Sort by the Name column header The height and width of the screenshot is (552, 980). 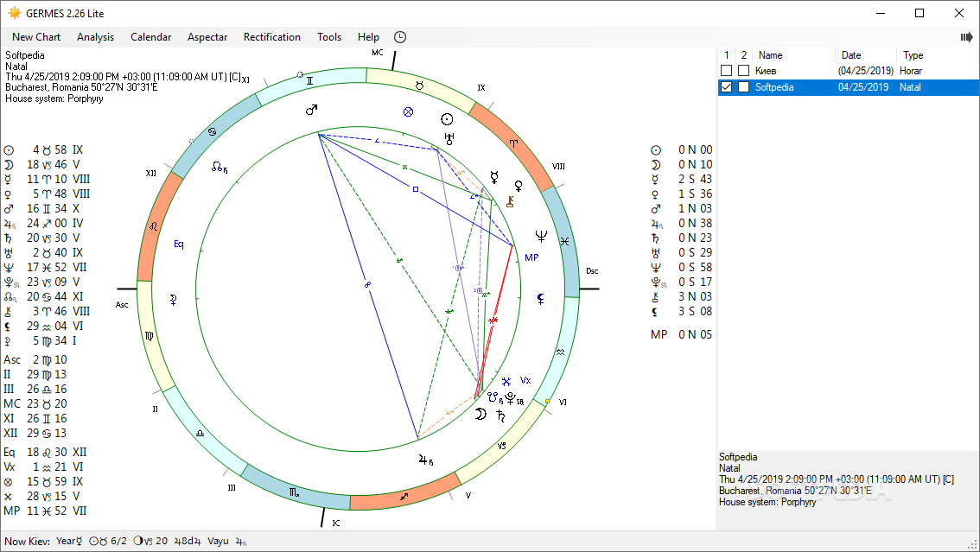[770, 55]
